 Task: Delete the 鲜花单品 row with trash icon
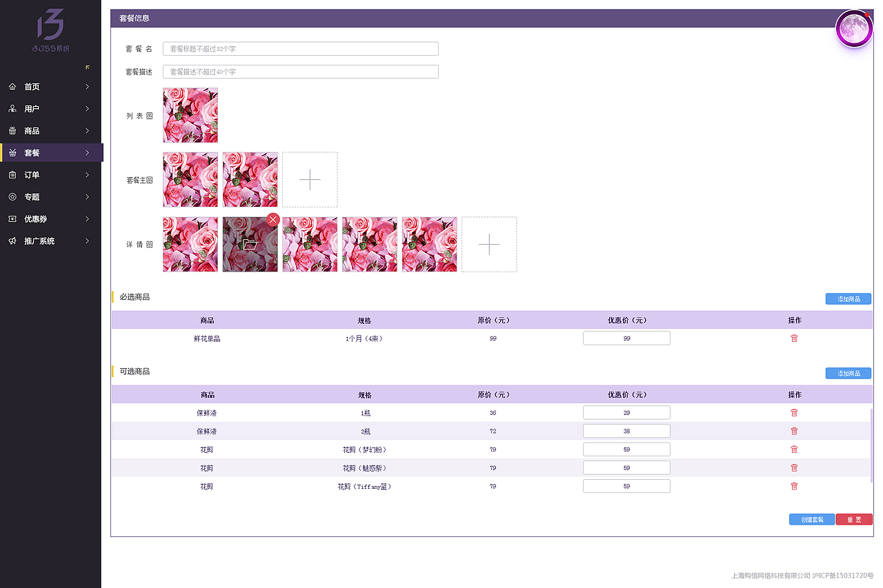[x=794, y=338]
